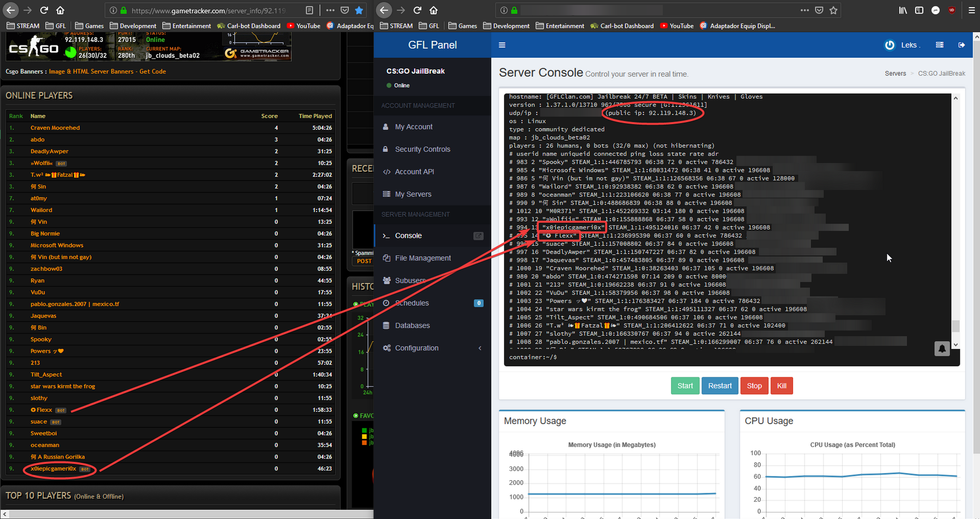Go back in the GameTracker browser window
This screenshot has height=519, width=980.
(x=11, y=10)
